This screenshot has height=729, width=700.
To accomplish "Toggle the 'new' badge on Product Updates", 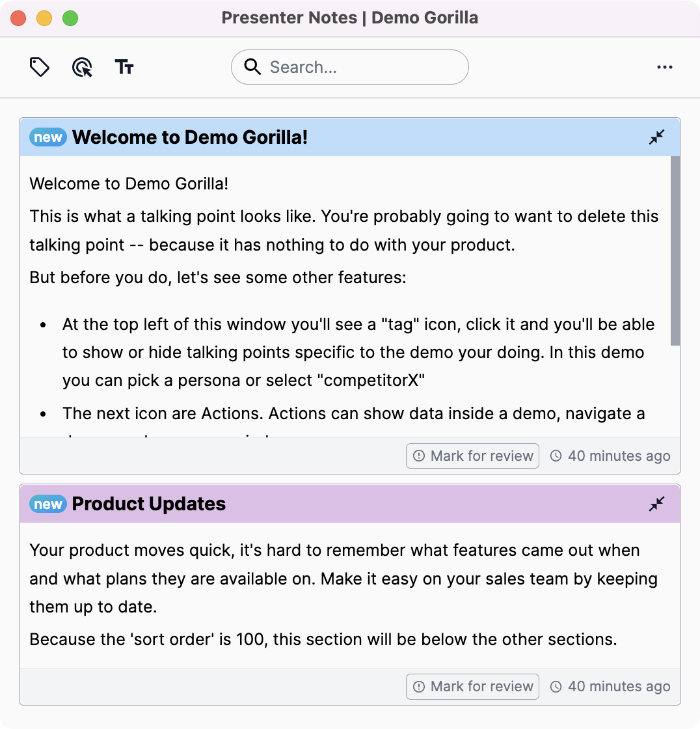I will click(47, 504).
